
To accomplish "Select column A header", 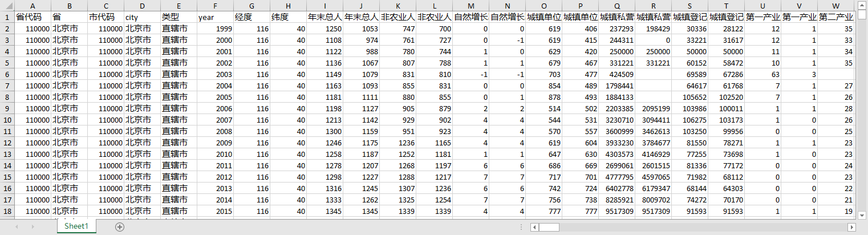I will 33,6.
